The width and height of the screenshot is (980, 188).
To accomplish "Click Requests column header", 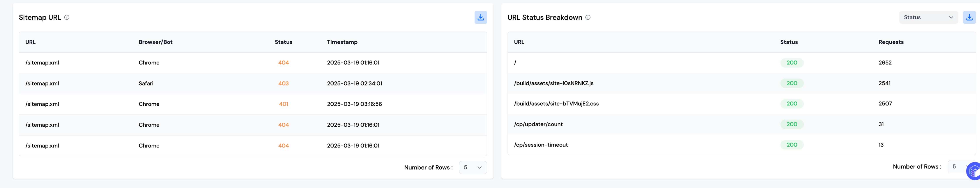I will click(891, 42).
